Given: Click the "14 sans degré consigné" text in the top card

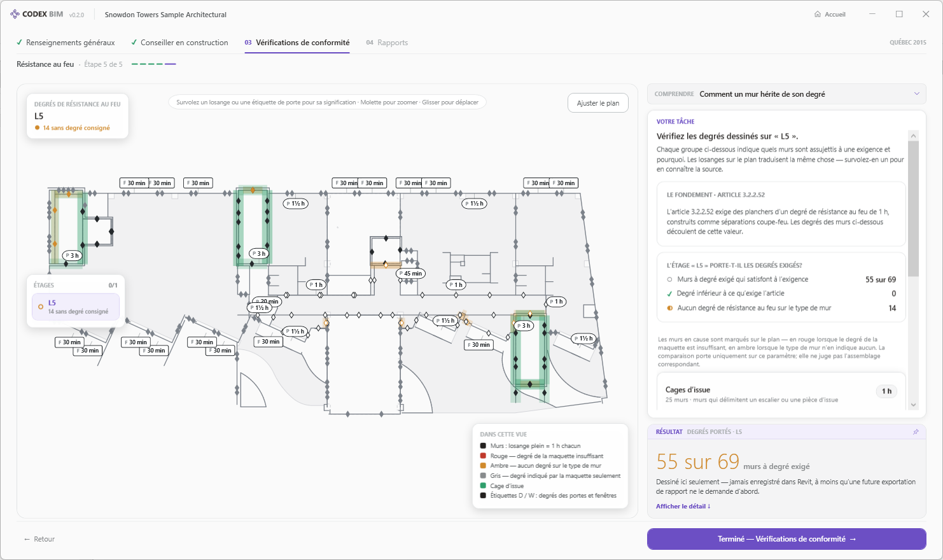Looking at the screenshot, I should pos(76,128).
